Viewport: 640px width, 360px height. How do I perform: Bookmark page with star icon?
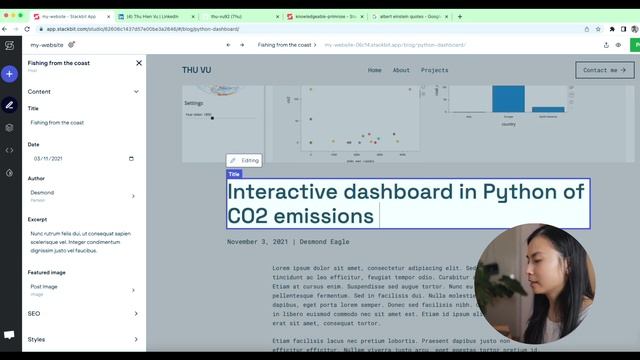click(598, 29)
